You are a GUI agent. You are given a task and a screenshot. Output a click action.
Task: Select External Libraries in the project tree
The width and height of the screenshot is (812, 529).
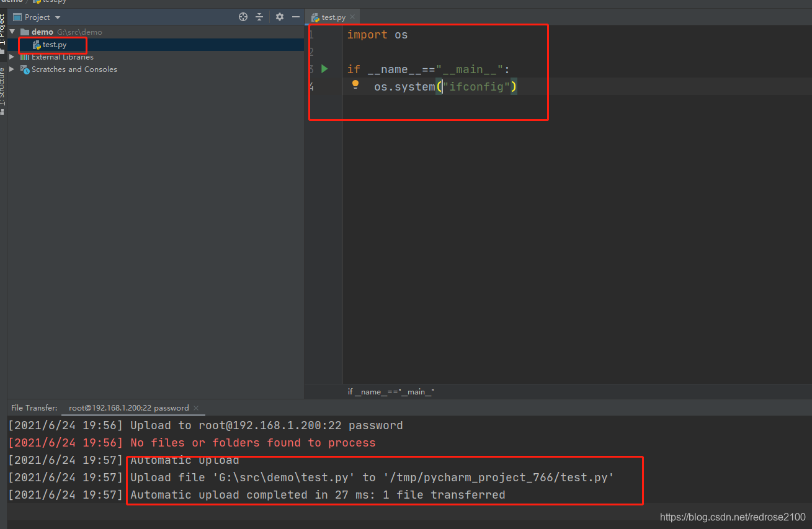[x=63, y=57]
